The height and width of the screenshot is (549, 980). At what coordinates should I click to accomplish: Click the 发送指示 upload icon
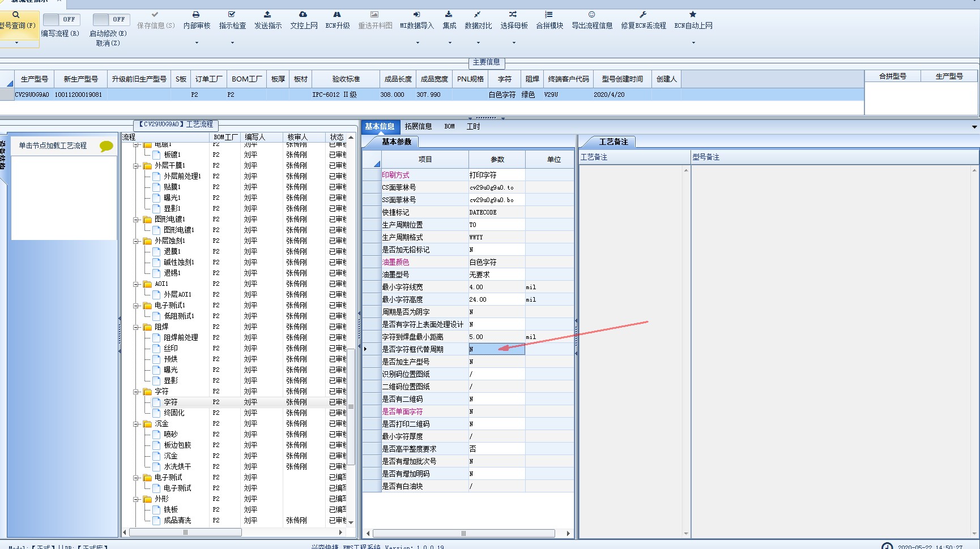tap(267, 14)
